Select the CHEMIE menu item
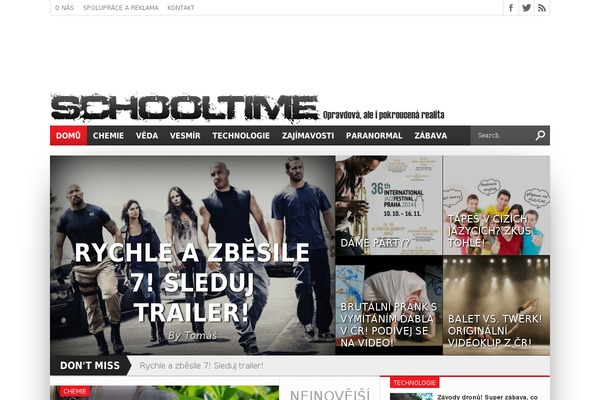 [108, 136]
